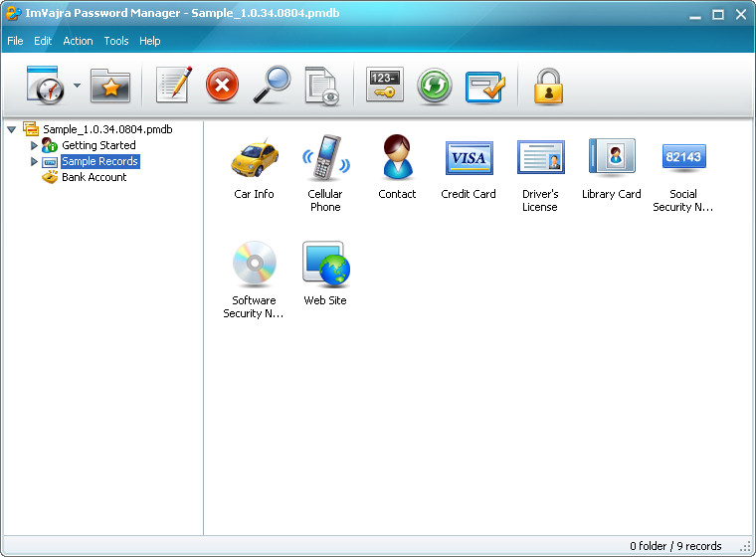Select Getting Started in the tree
Image resolution: width=756 pixels, height=557 pixels.
click(98, 145)
